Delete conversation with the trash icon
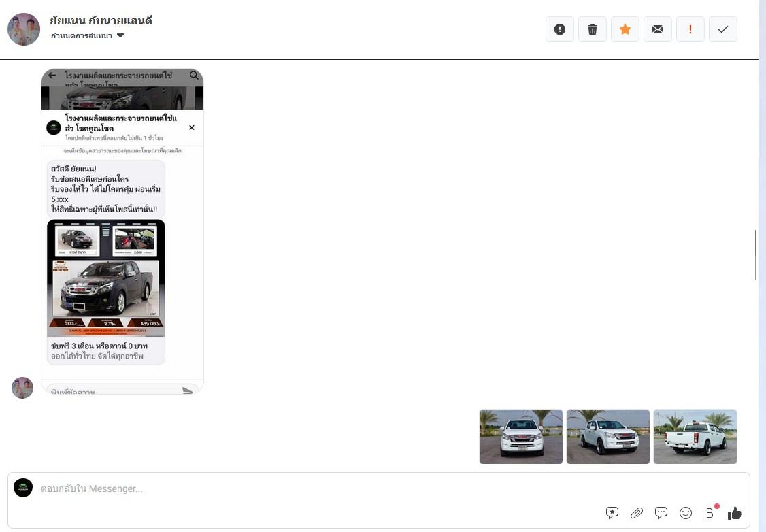 (x=592, y=29)
